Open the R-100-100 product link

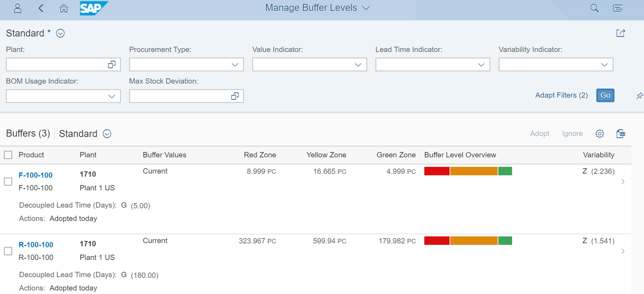tap(36, 244)
